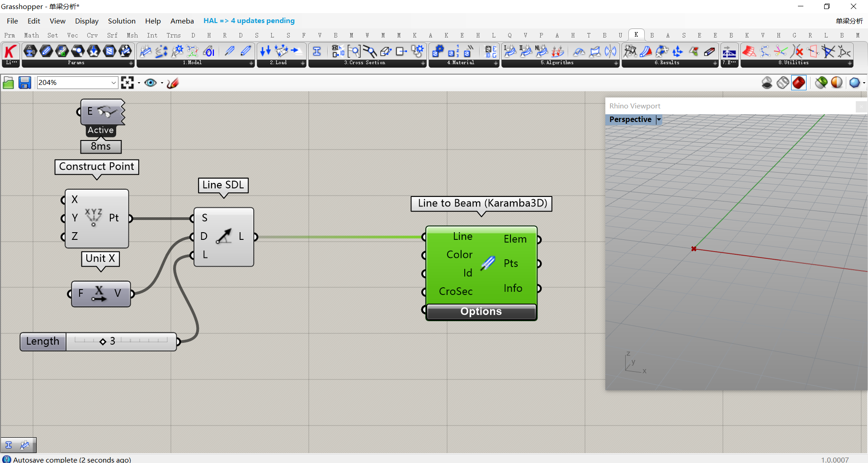The image size is (868, 463).
Task: Select the Loads double-arrow icon in 2.Load
Action: click(x=265, y=51)
